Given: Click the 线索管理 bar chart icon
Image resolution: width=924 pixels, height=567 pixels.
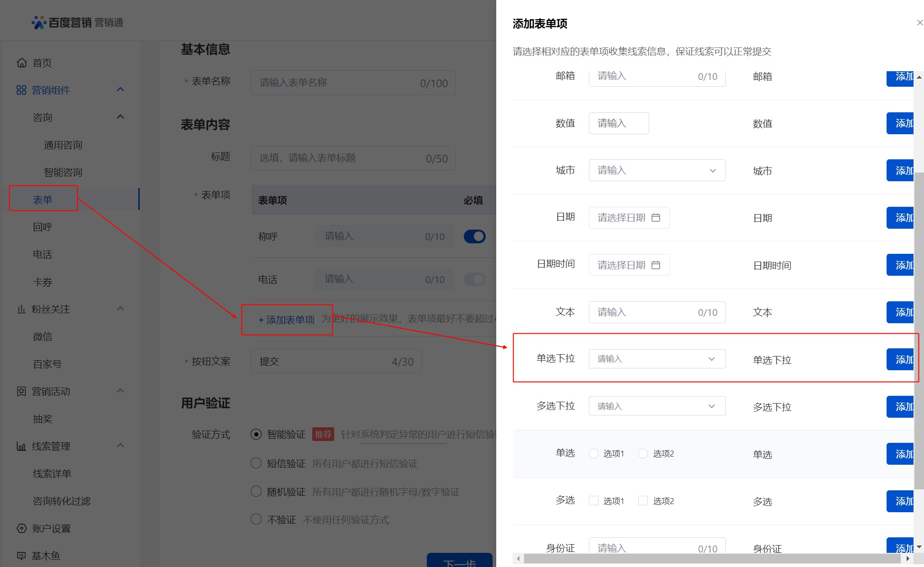Looking at the screenshot, I should click(21, 446).
